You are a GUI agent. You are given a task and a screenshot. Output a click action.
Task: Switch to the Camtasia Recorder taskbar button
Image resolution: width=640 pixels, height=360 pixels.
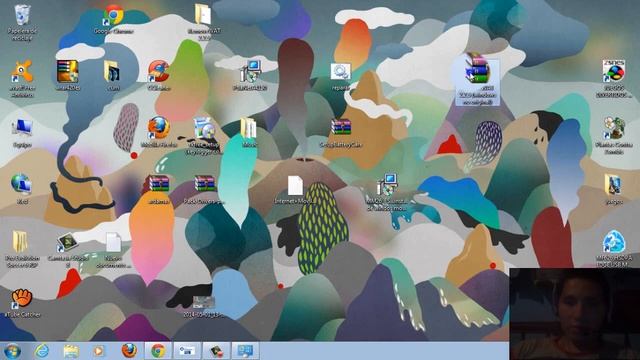coord(216,351)
